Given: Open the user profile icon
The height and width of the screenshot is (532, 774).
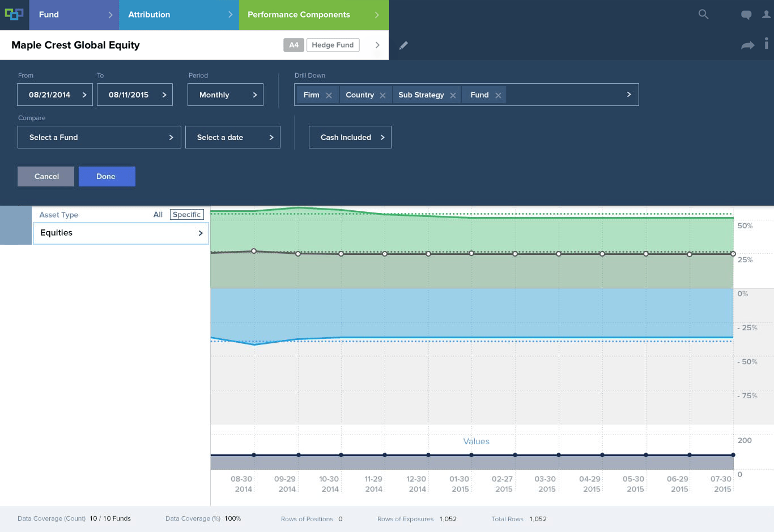Looking at the screenshot, I should pos(766,14).
